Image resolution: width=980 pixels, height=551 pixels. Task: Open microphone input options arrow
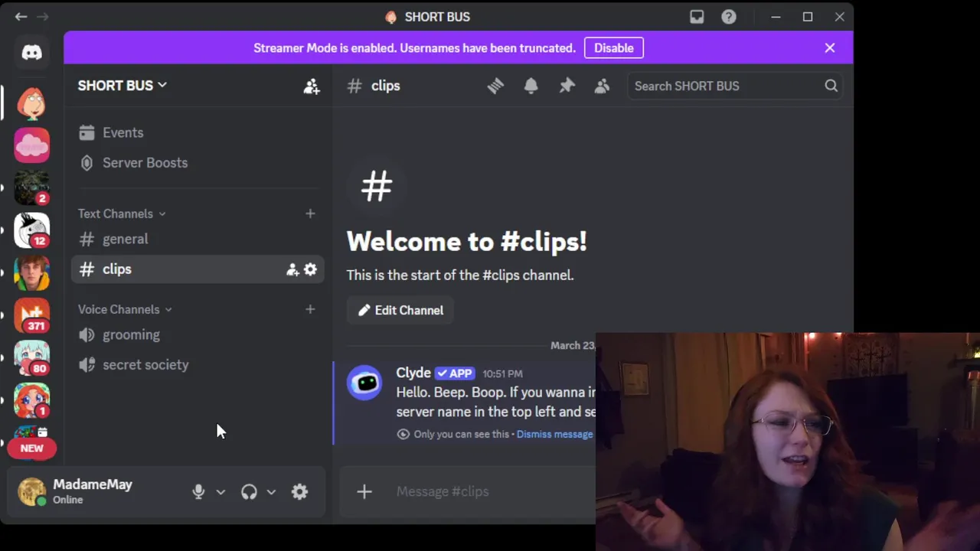pos(220,492)
